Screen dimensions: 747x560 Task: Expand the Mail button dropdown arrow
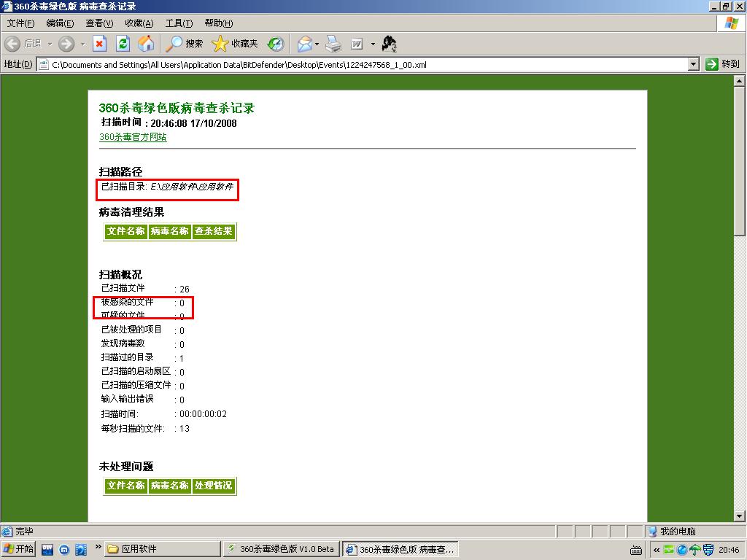click(x=317, y=44)
